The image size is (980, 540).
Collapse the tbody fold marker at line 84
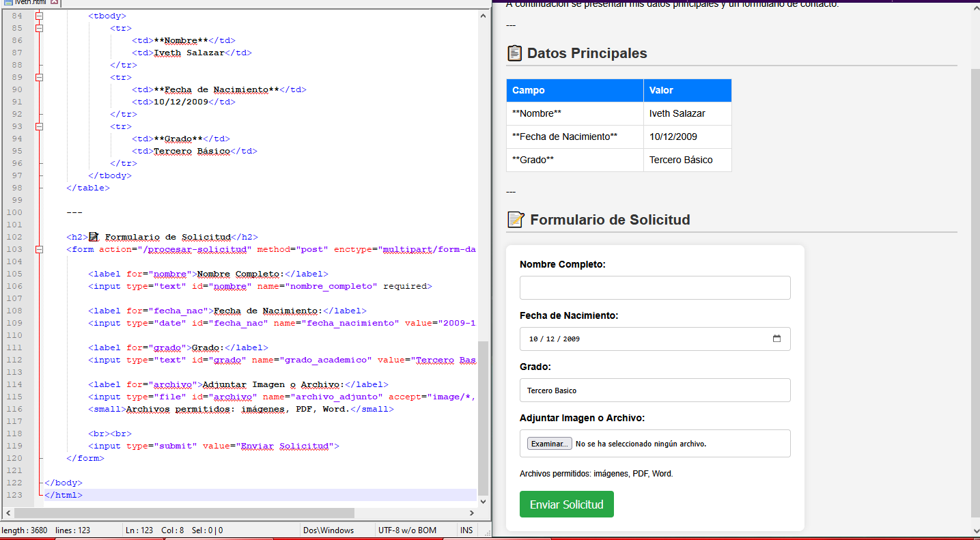click(x=39, y=16)
